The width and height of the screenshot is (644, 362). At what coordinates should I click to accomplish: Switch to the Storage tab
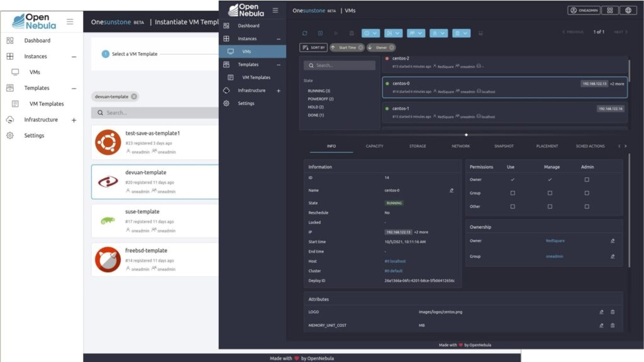[x=418, y=146]
